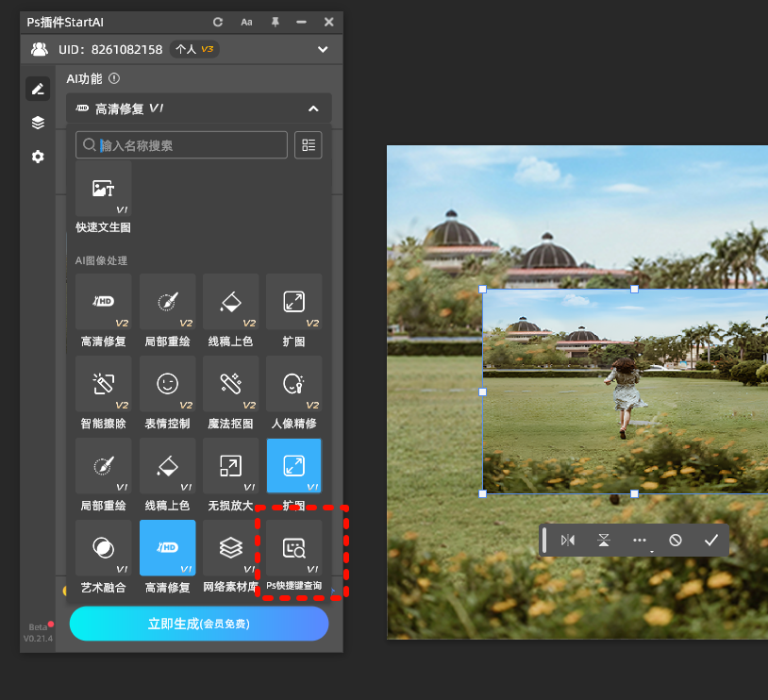Choose the 人像精修 portrait retouch tool

pos(293,383)
